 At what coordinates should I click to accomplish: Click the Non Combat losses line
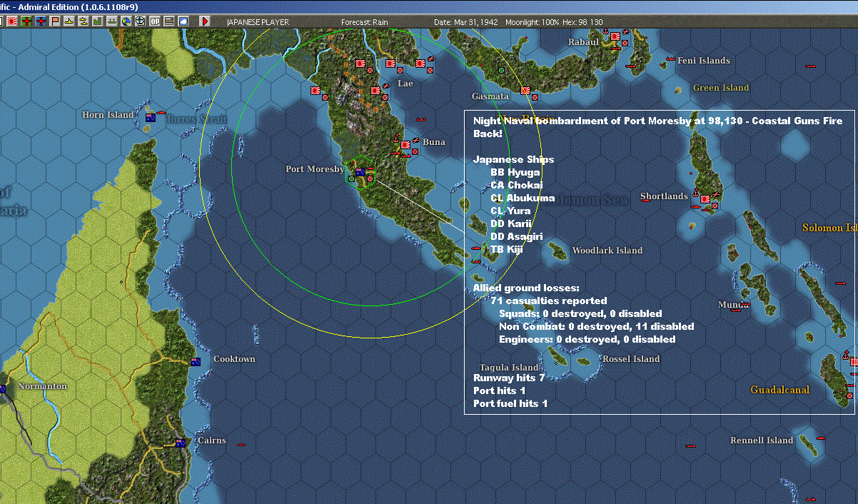tap(597, 326)
